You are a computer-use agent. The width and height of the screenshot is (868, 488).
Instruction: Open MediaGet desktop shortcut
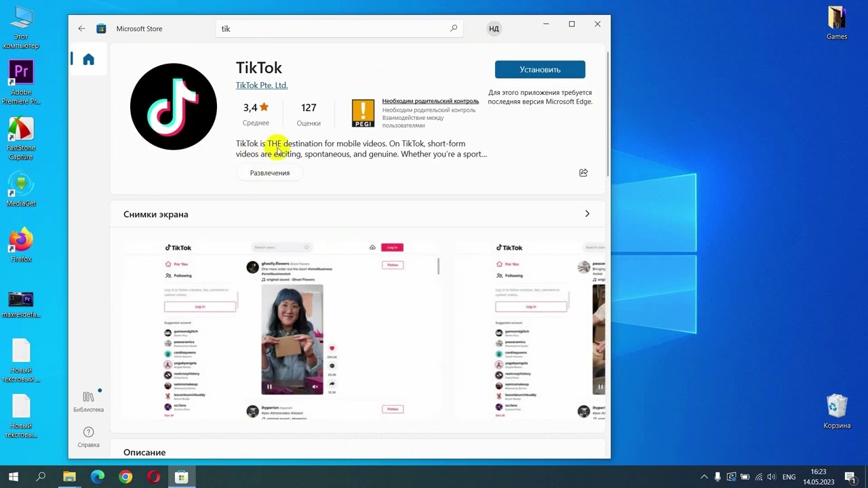pos(21,189)
